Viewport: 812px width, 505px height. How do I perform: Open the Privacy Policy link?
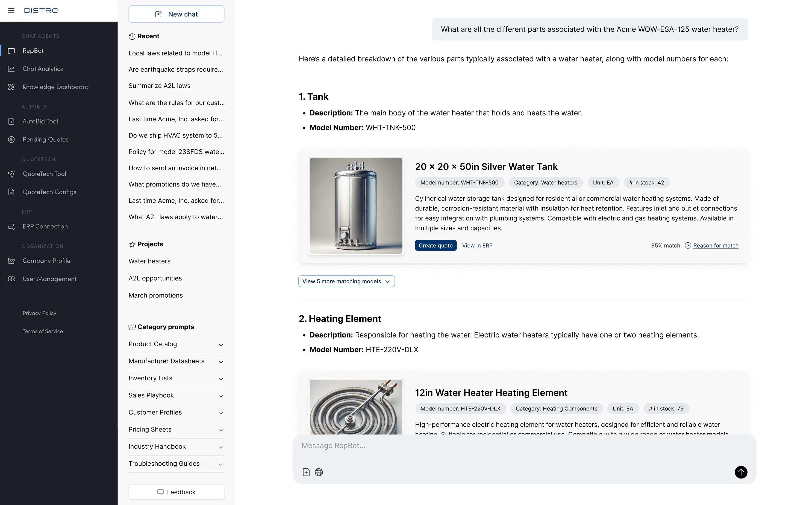(x=39, y=313)
